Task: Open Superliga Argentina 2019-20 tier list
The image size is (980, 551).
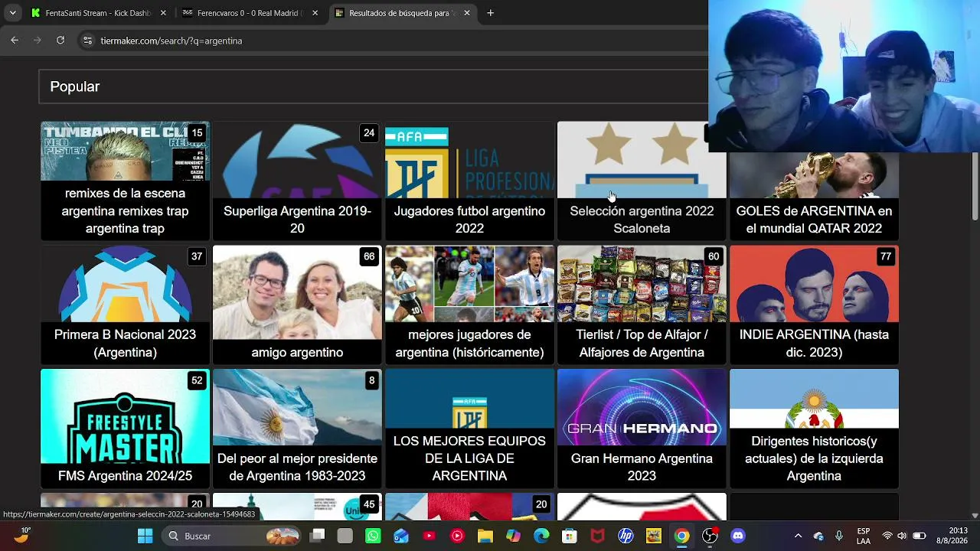Action: click(297, 181)
